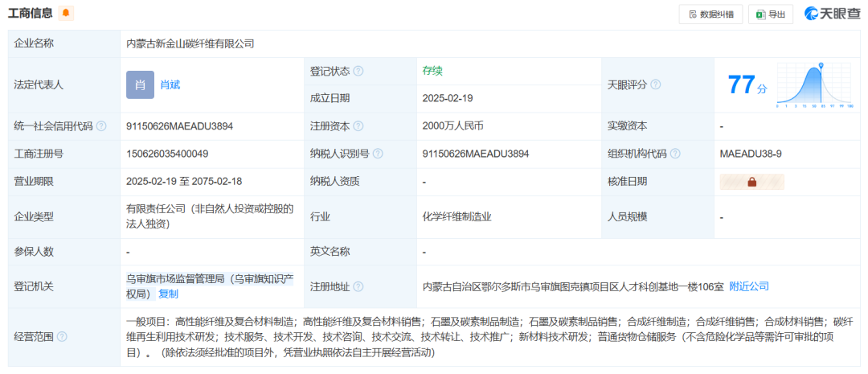Viewport: 868px width, 374px height.
Task: Click registered capital 2000万人民币
Action: (452, 125)
